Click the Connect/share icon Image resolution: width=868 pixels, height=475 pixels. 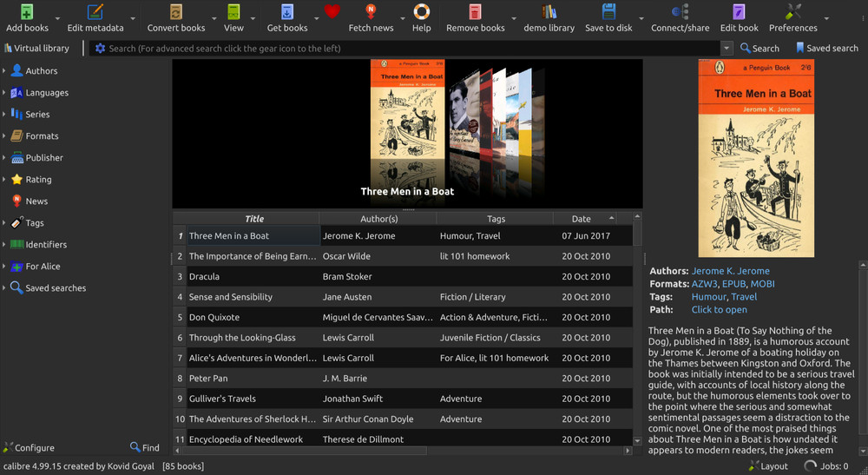(680, 11)
